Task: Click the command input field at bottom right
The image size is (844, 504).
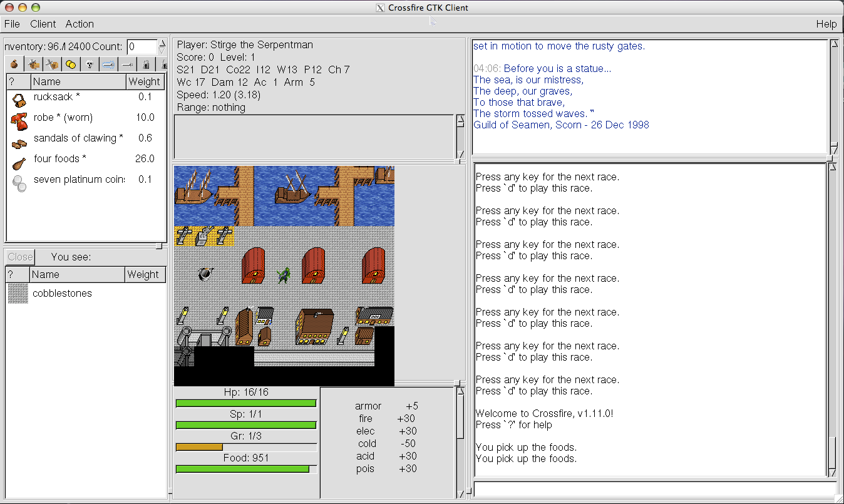Action: point(654,489)
